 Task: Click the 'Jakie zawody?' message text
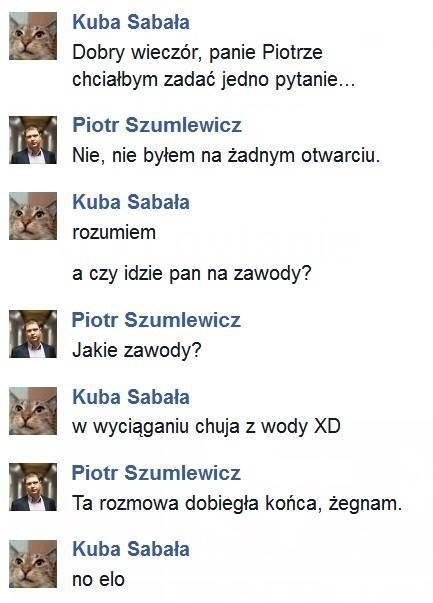click(137, 350)
